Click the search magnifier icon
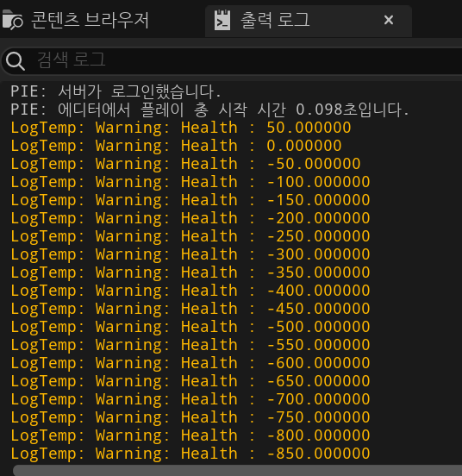Viewport: 462px width, 476px height. click(16, 60)
